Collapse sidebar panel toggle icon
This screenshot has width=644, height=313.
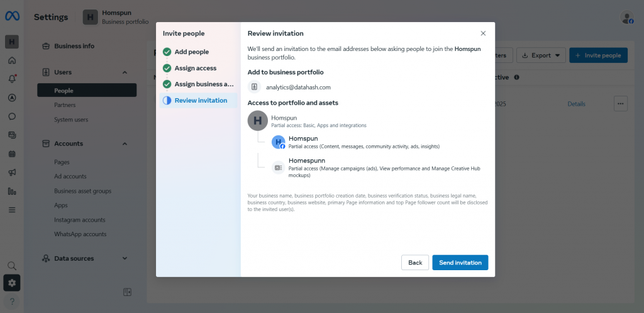click(127, 292)
